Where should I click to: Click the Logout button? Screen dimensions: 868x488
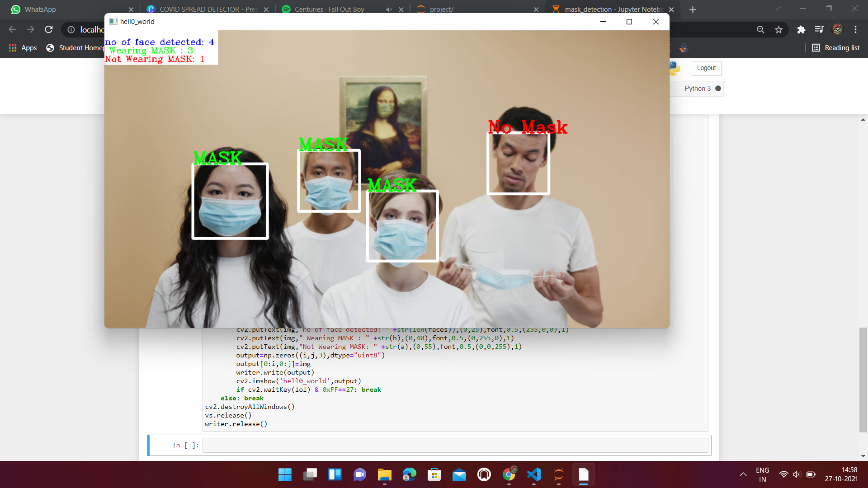point(706,68)
